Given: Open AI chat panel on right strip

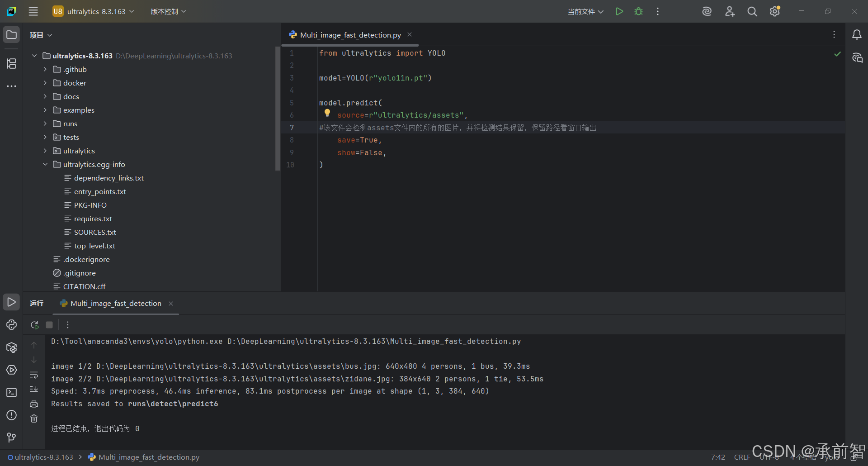Looking at the screenshot, I should click(857, 57).
